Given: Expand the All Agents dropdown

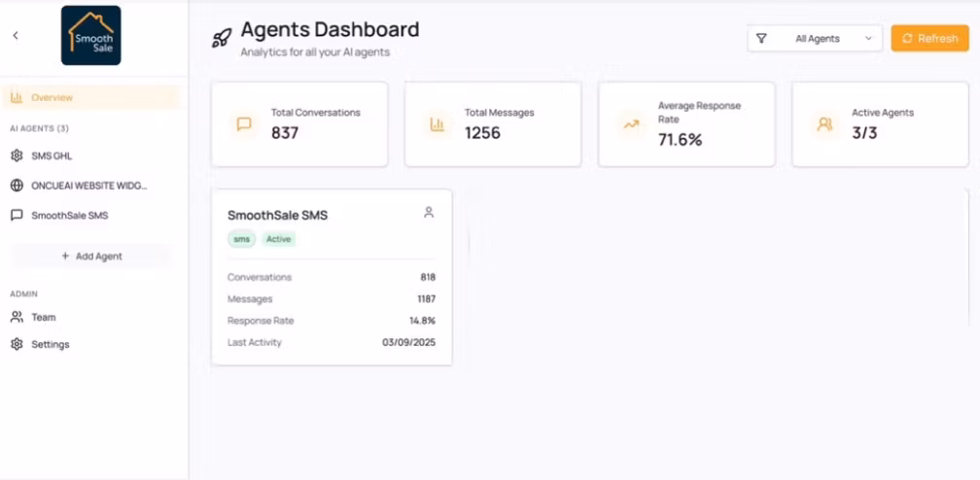Looking at the screenshot, I should click(815, 39).
